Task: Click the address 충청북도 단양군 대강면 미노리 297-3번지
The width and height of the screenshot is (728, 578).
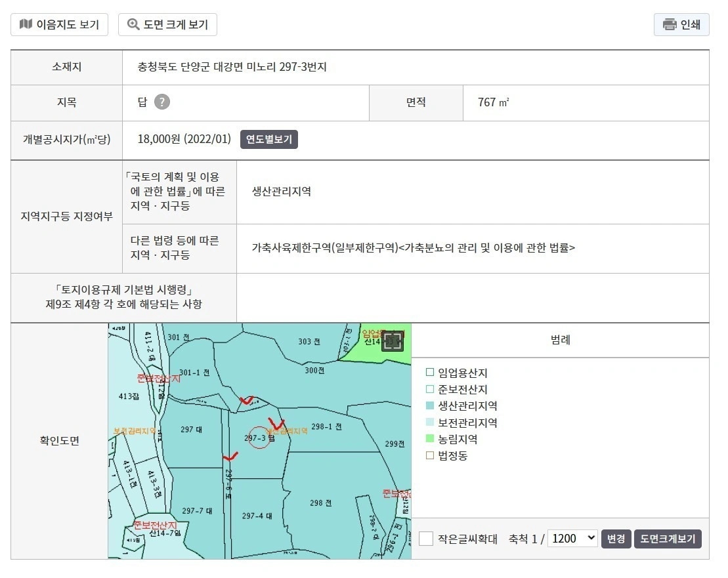Action: 232,67
